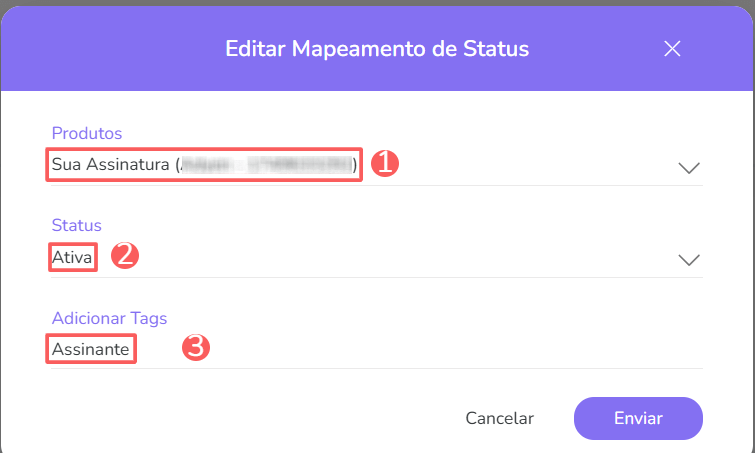755x453 pixels.
Task: Click the dimmed backdrop above the dialog
Action: 377,2
